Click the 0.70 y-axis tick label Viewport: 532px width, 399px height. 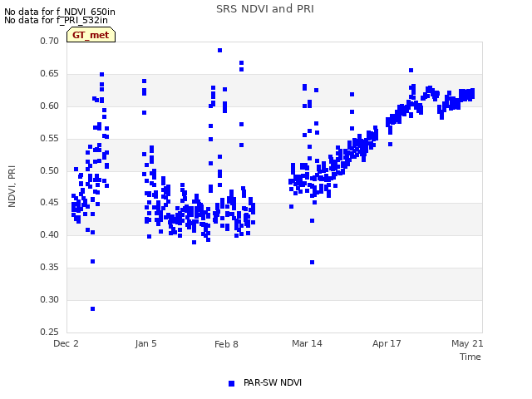coord(50,41)
